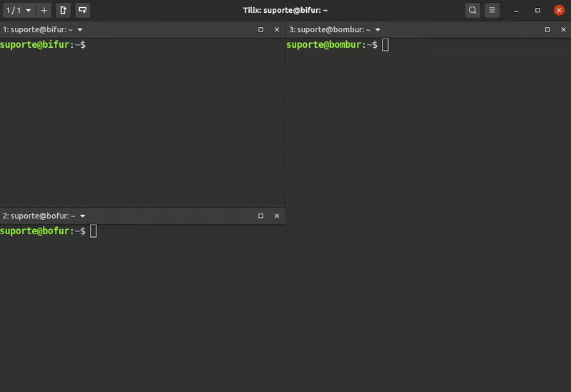
Task: Close the suporte@bombur terminal pane
Action: click(x=563, y=30)
